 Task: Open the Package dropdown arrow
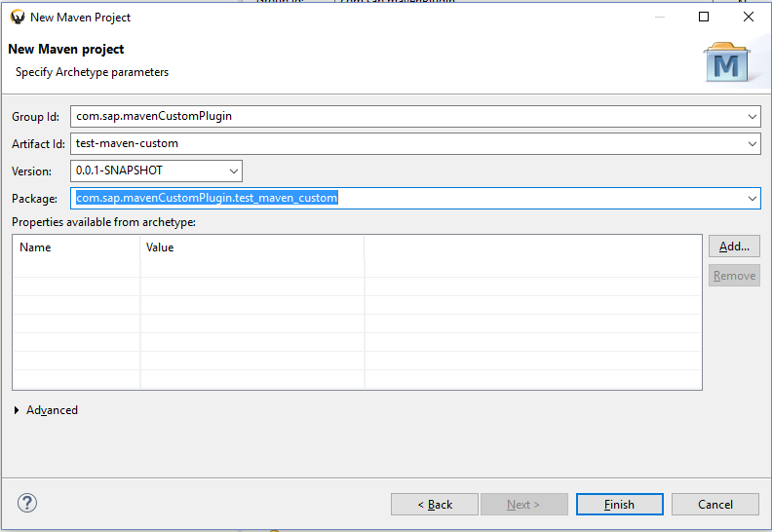752,199
